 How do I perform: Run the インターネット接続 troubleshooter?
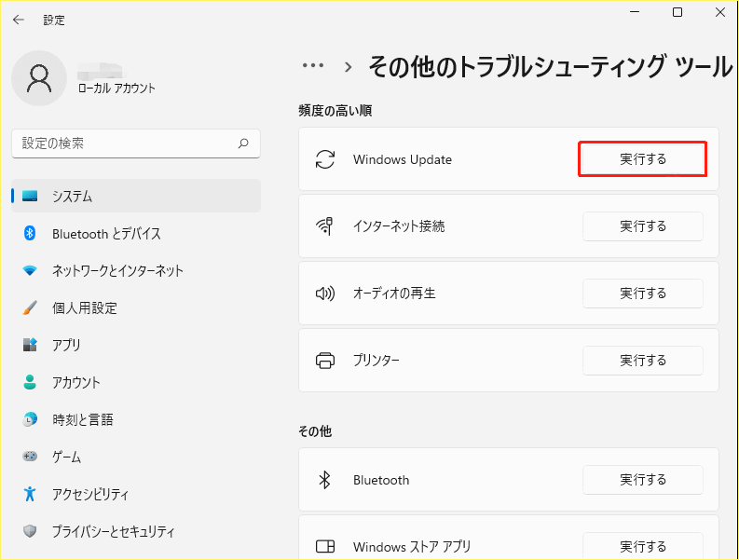pyautogui.click(x=643, y=226)
